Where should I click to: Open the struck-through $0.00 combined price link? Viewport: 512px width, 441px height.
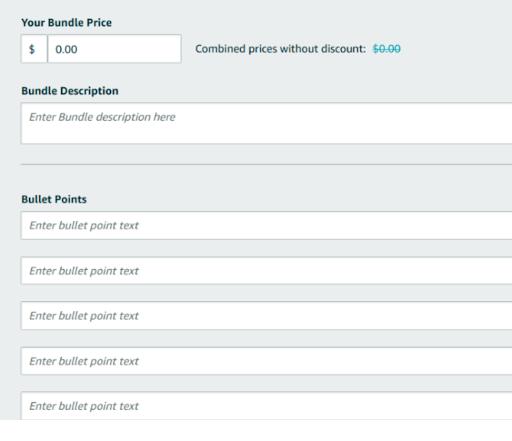click(386, 49)
